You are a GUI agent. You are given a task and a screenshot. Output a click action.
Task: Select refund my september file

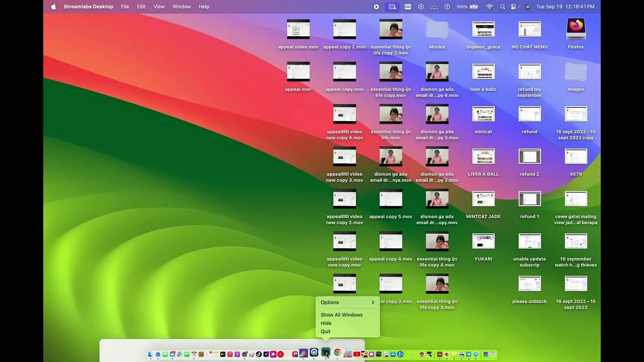[530, 71]
